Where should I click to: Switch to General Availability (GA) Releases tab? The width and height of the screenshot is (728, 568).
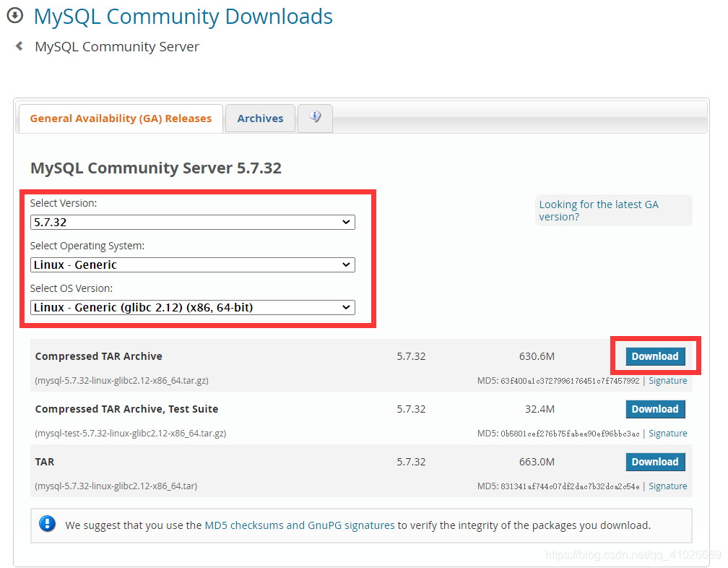(121, 119)
